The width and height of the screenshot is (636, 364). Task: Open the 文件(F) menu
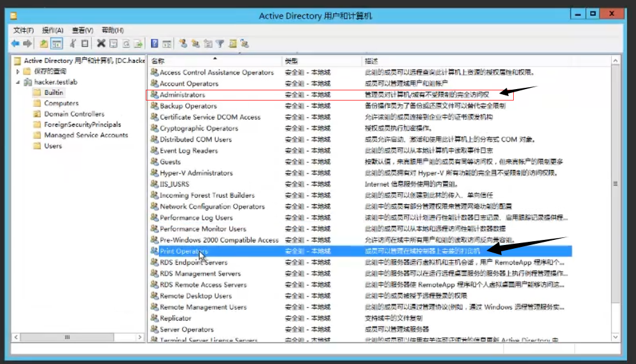tap(24, 30)
